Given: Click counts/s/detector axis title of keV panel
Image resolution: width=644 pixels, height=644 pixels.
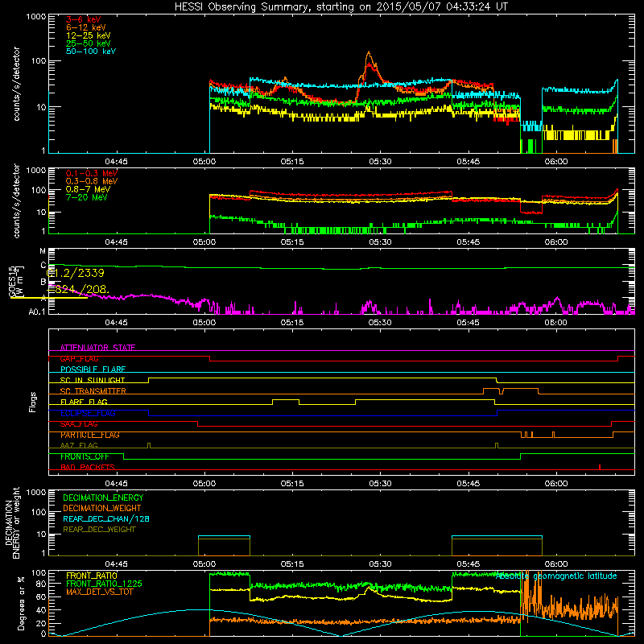Looking at the screenshot, I should click(x=16, y=84).
